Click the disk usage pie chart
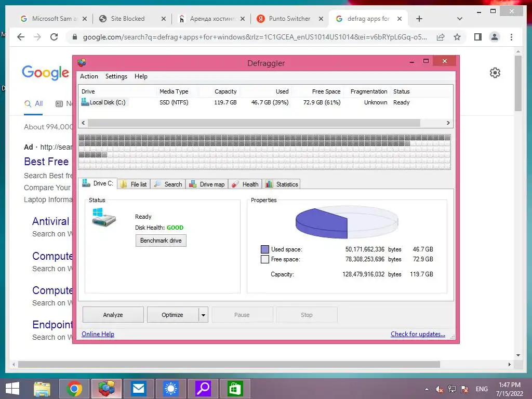 [x=347, y=223]
